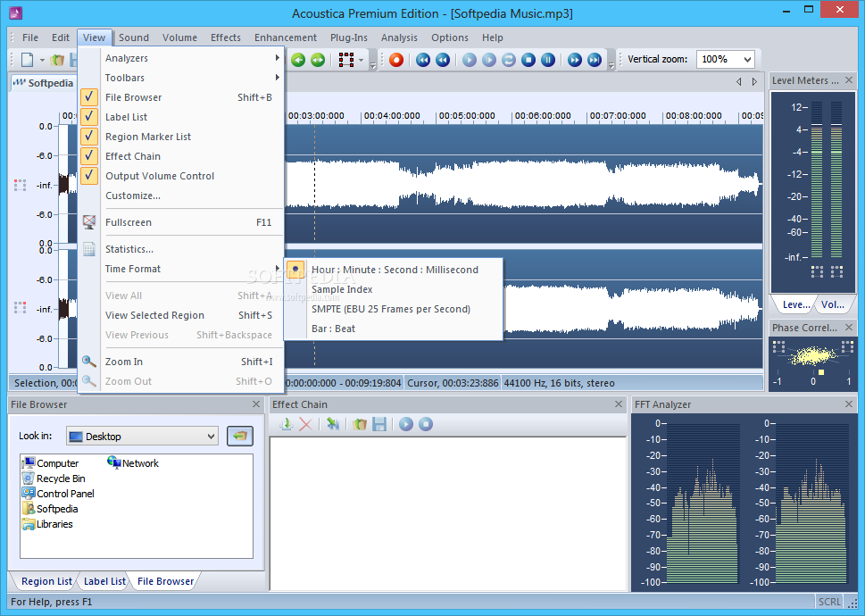
Task: Click the green up-folder button in File Browser
Action: 240,437
